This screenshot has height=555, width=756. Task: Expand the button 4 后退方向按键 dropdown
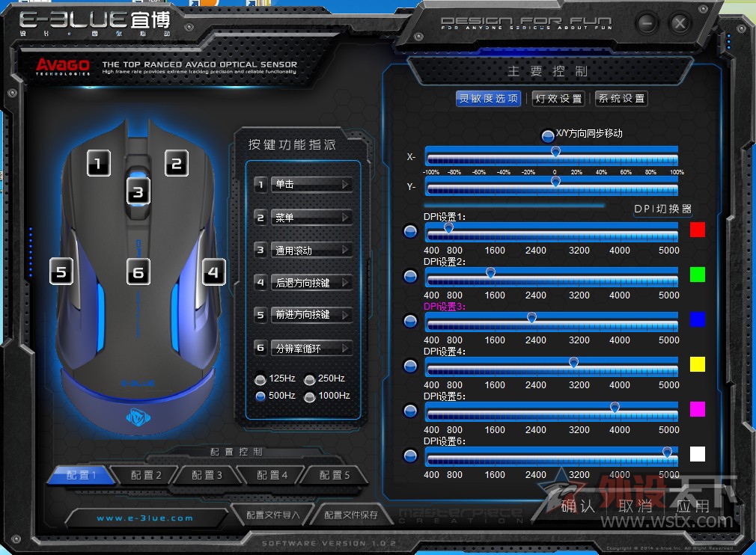tap(311, 283)
